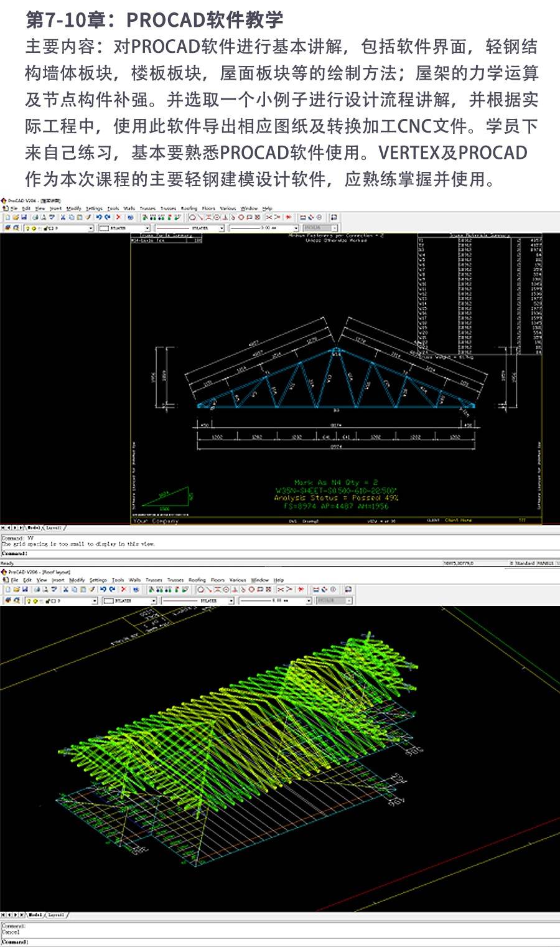
Task: Click the Undo arrow in the Roof layout toolbar
Action: click(103, 589)
